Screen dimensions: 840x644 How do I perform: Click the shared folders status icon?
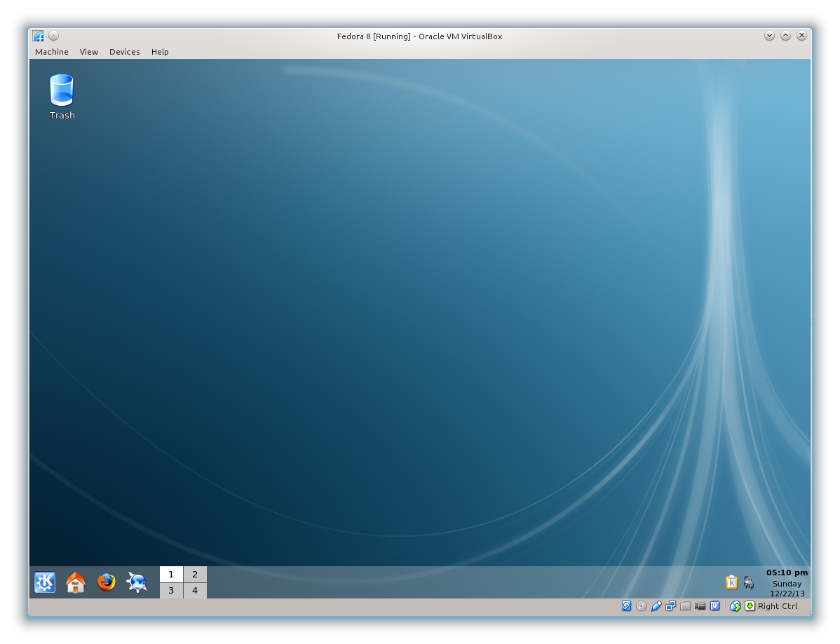click(x=686, y=606)
